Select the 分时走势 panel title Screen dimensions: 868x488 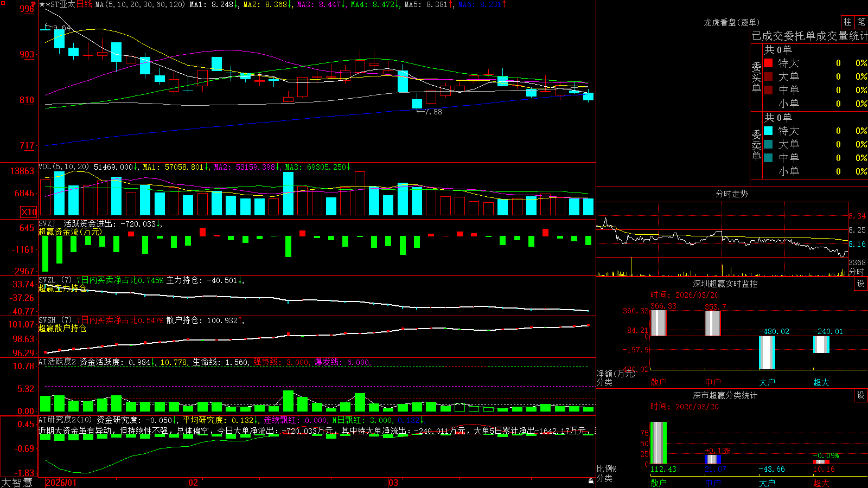731,194
